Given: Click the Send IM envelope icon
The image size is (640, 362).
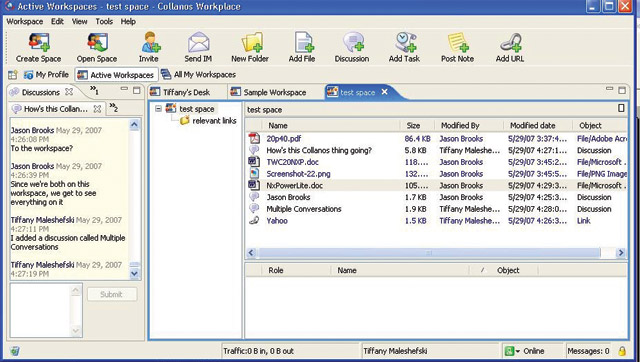Looking at the screenshot, I should coord(198,42).
